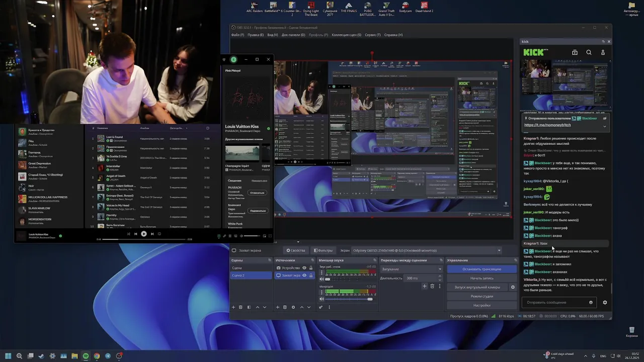Pop out the Сцены dock
This screenshot has width=644, height=362.
pyautogui.click(x=270, y=260)
